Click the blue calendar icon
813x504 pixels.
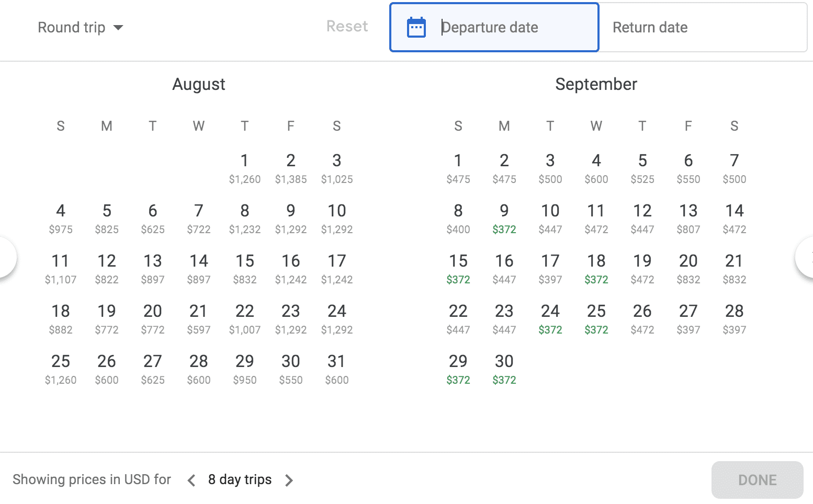pyautogui.click(x=416, y=27)
